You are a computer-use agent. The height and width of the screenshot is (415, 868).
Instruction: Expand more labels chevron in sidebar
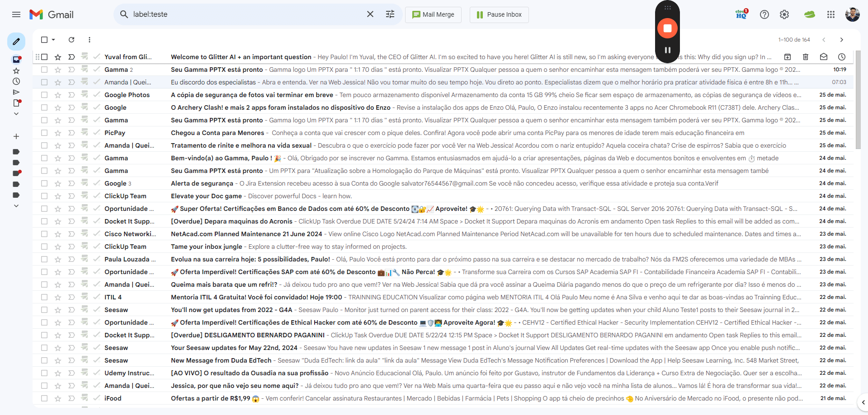[x=16, y=206]
